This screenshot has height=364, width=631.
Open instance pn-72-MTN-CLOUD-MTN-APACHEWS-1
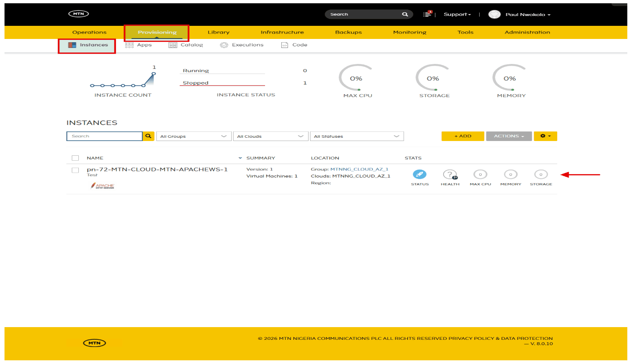(x=157, y=169)
